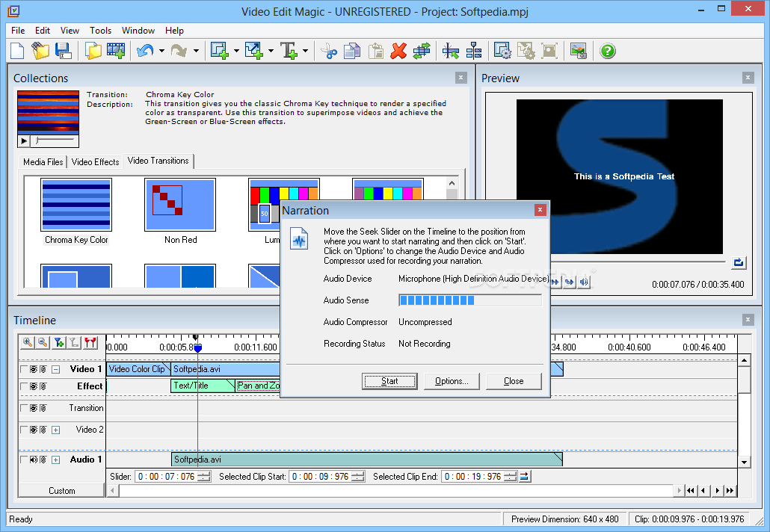Open Options in the Narration dialog

pyautogui.click(x=452, y=381)
